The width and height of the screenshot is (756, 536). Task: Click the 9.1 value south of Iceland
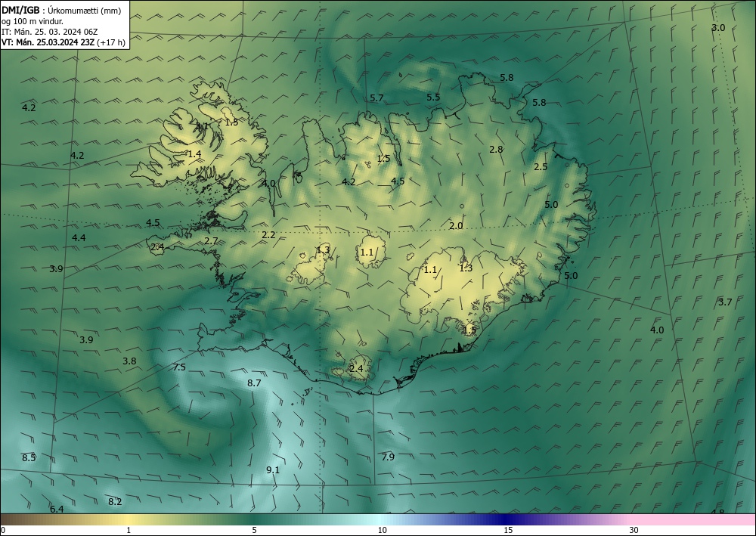pyautogui.click(x=273, y=470)
